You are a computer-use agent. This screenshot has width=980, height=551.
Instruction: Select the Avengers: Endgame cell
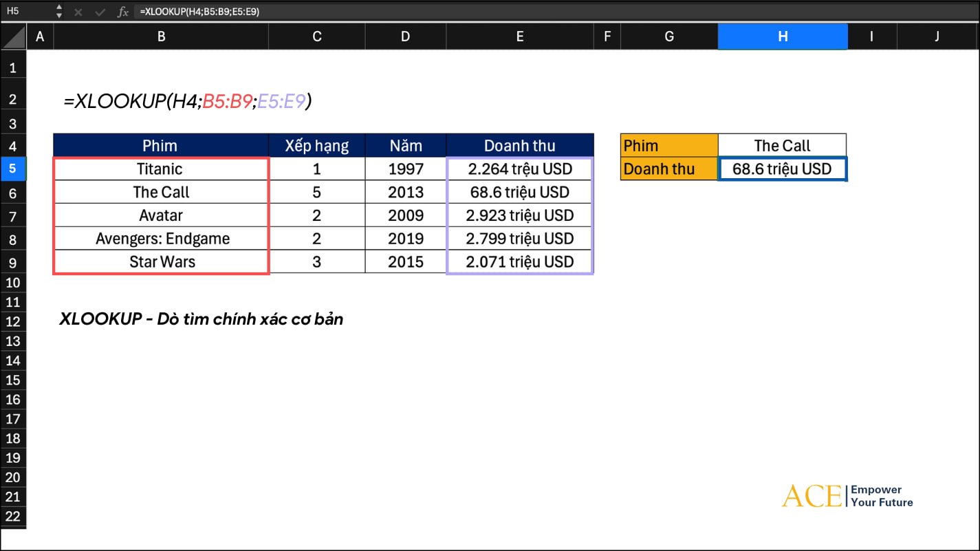coord(162,239)
